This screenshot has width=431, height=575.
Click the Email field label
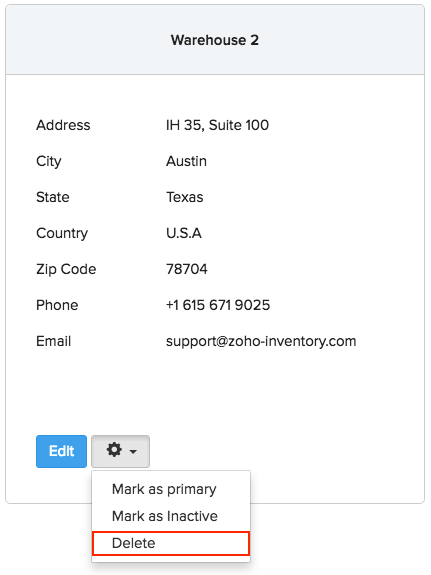click(54, 341)
